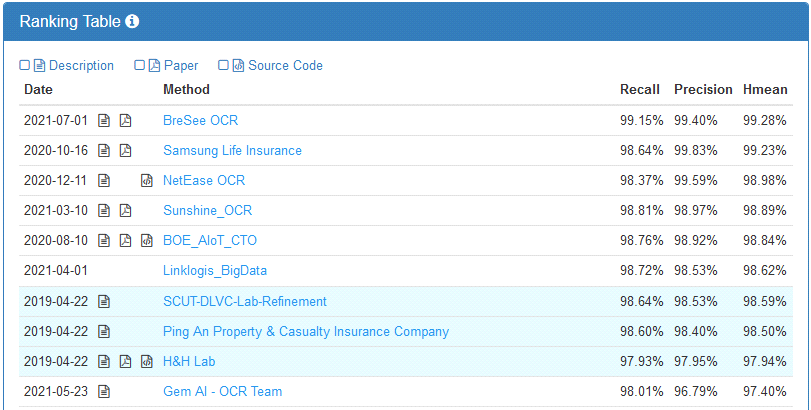This screenshot has height=410, width=811.
Task: Select the 98.76% Recall value
Action: pyautogui.click(x=641, y=240)
